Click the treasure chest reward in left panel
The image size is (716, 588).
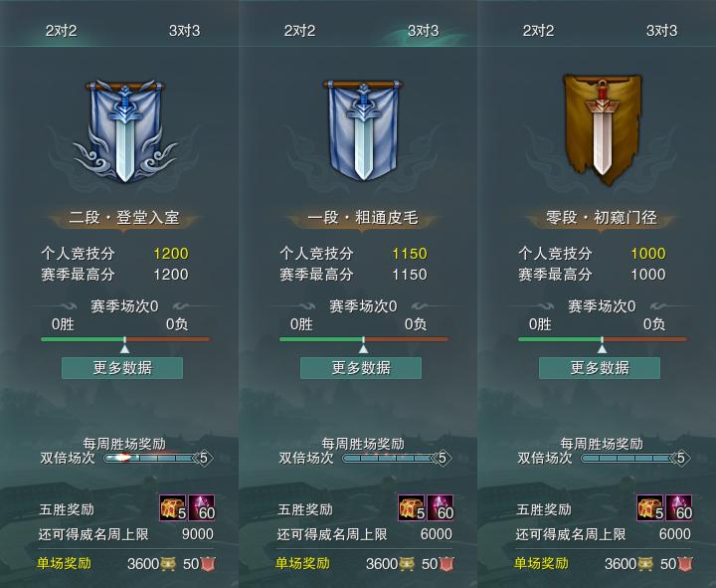pyautogui.click(x=173, y=507)
